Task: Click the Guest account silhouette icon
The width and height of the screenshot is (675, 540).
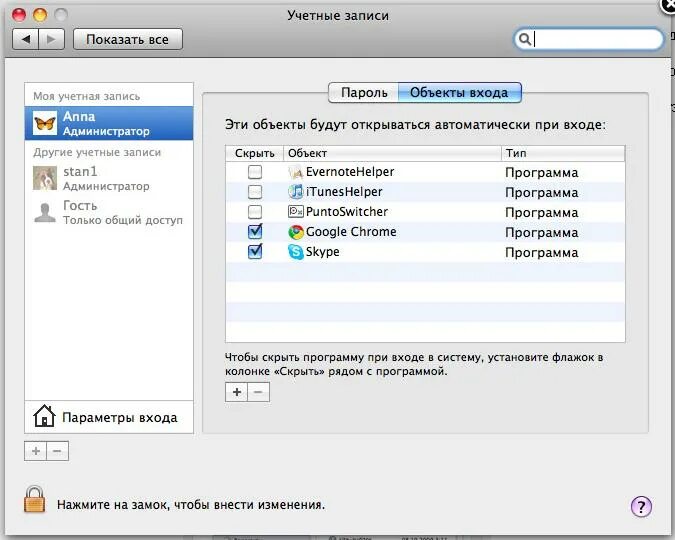Action: pos(45,212)
